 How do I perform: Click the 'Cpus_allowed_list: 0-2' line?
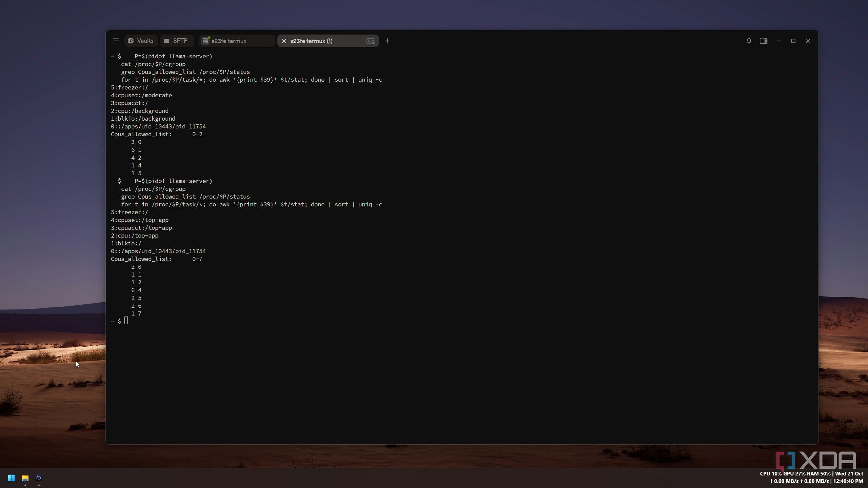click(x=157, y=134)
